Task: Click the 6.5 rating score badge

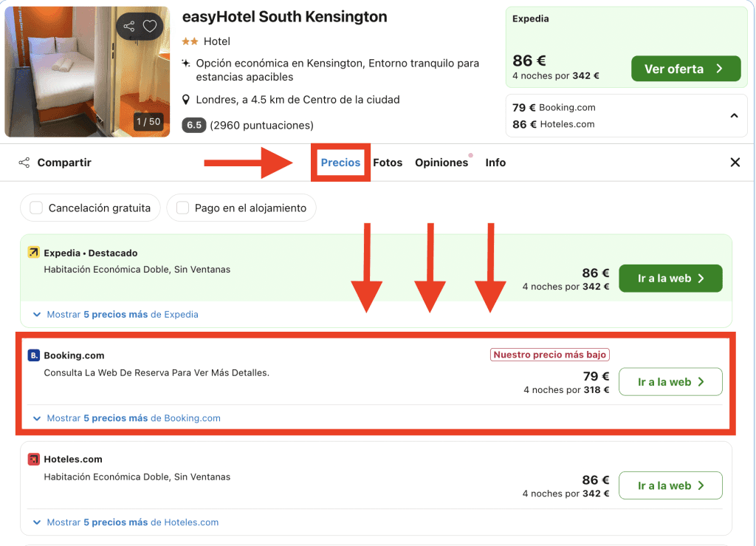Action: pyautogui.click(x=194, y=125)
